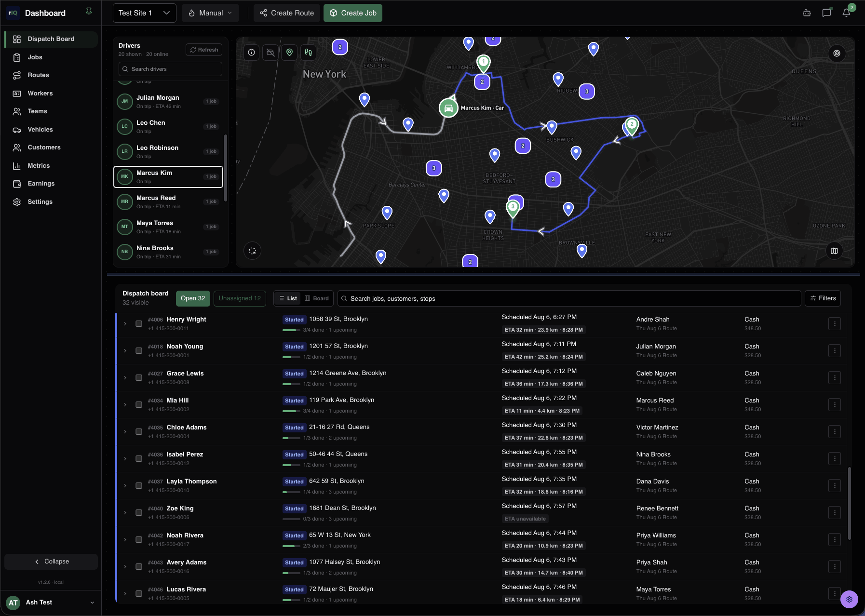Select checkbox for Avery Adams job

pos(139,567)
